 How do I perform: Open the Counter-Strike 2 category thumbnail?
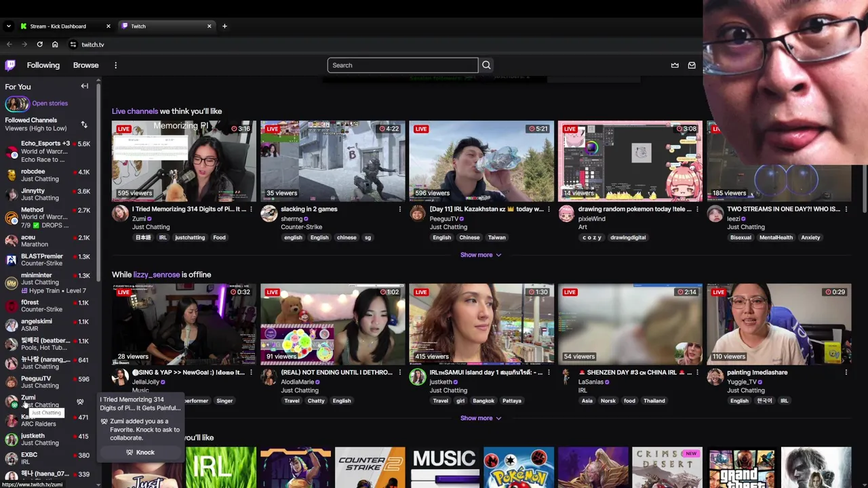coord(370,467)
